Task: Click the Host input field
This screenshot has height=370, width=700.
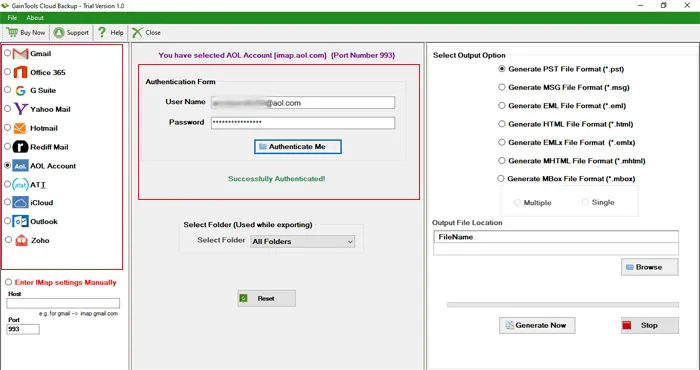Action: pyautogui.click(x=63, y=303)
